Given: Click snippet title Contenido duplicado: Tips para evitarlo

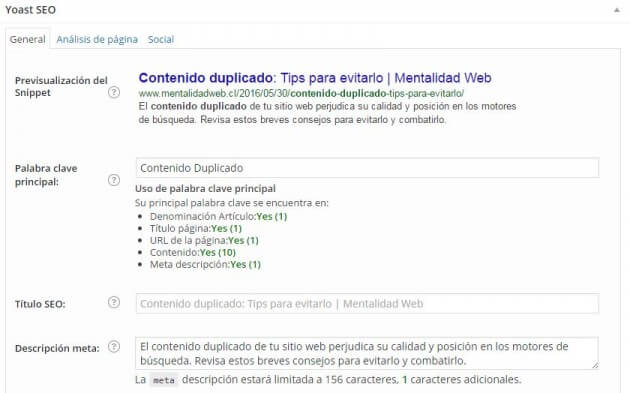Looking at the screenshot, I should coord(315,78).
